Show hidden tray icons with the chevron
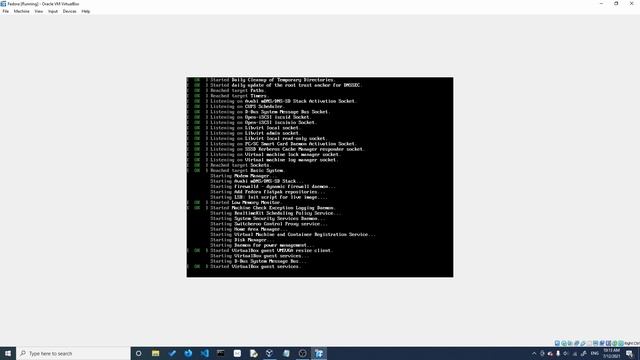This screenshot has height=360, width=640. click(x=534, y=353)
